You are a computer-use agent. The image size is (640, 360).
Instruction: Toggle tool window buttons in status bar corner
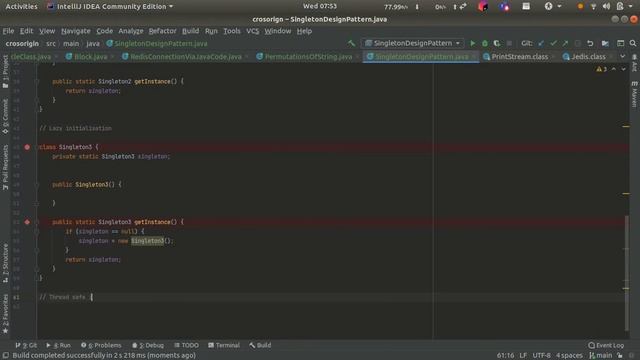point(6,356)
